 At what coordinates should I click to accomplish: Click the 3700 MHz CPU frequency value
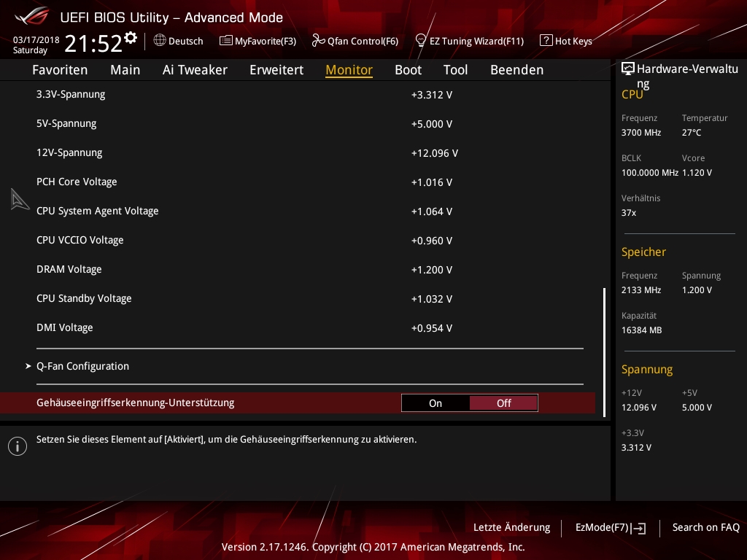[x=641, y=133]
